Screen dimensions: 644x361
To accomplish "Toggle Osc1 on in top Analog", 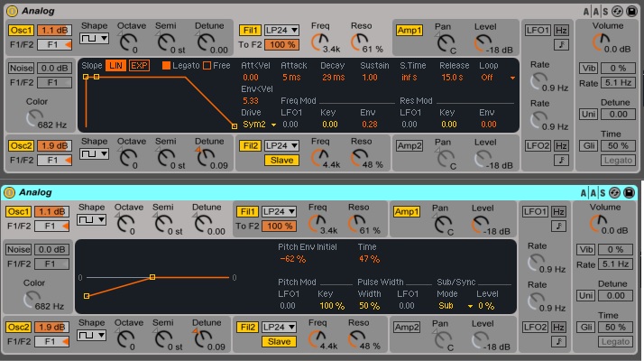I will point(21,30).
